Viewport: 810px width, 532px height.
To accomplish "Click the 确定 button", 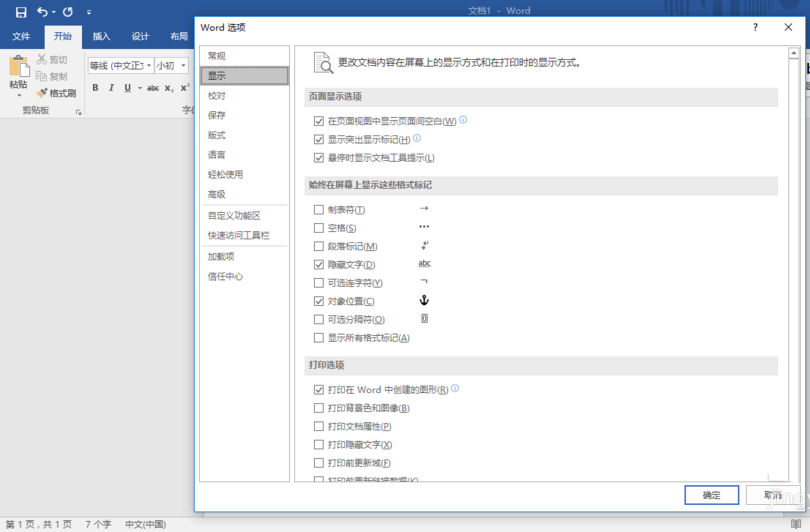I will tap(711, 495).
